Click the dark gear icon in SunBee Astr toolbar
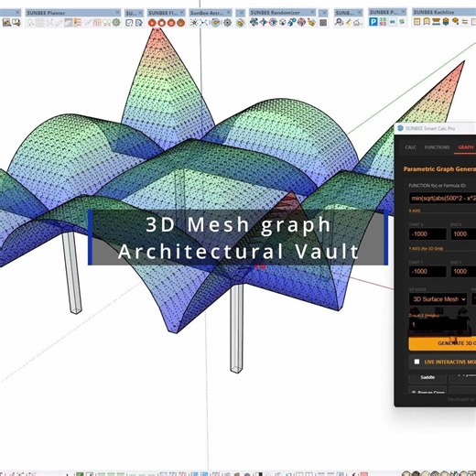This screenshot has height=476, width=476. point(227,23)
